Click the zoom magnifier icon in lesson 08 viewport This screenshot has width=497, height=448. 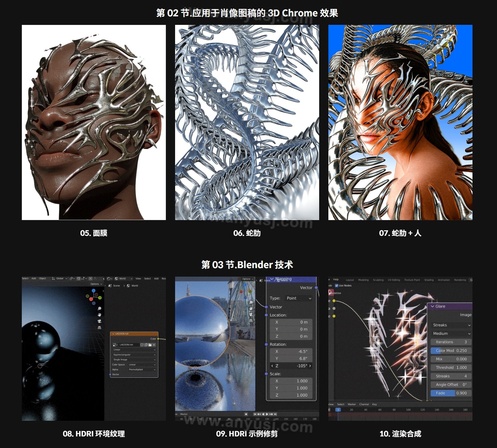click(99, 308)
